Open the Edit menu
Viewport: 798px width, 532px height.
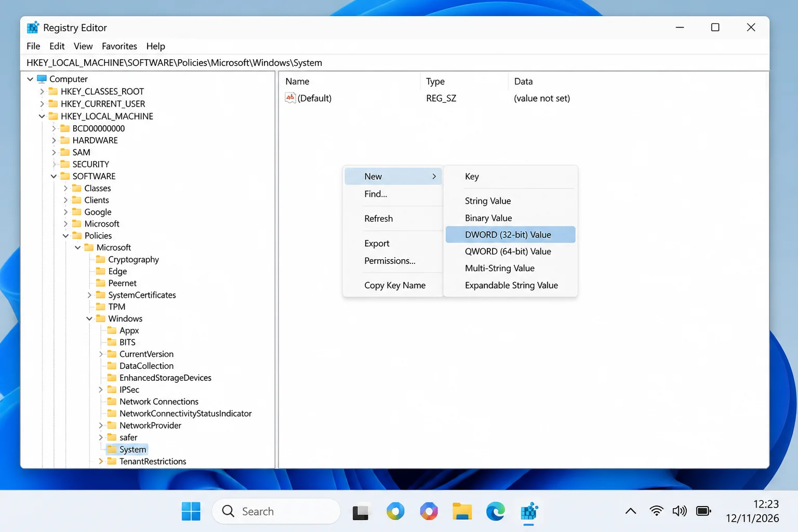point(57,46)
